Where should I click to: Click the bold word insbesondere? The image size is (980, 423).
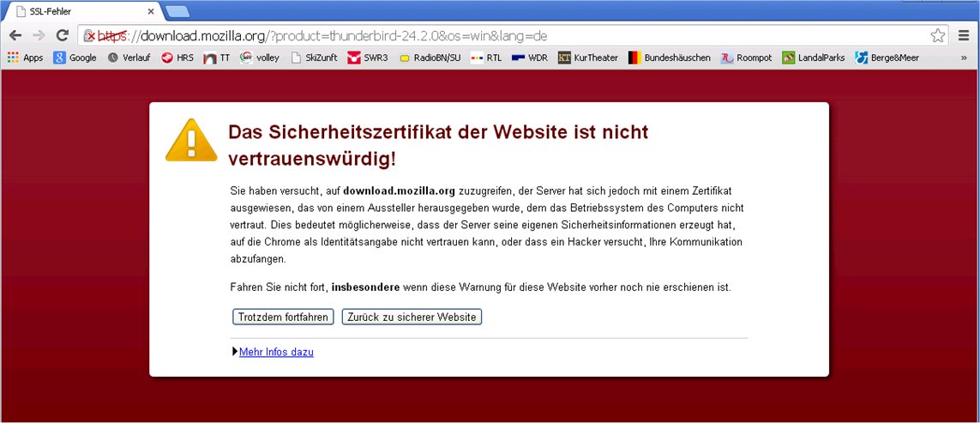(x=365, y=287)
